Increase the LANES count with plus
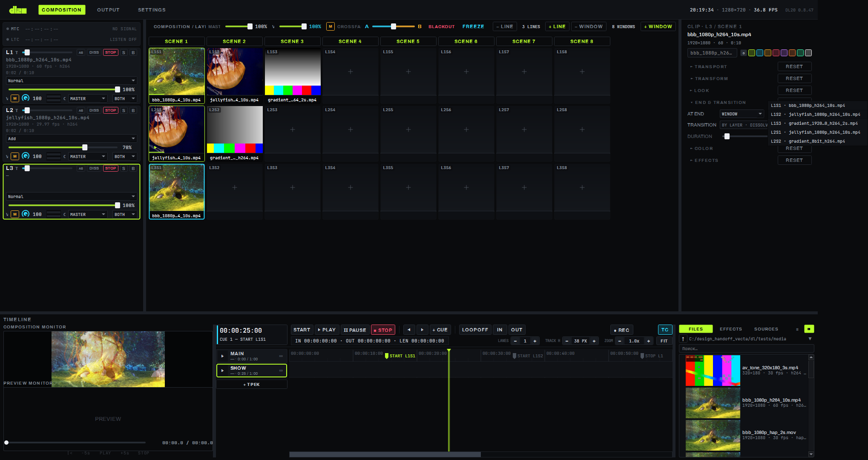The image size is (868, 460). 535,341
